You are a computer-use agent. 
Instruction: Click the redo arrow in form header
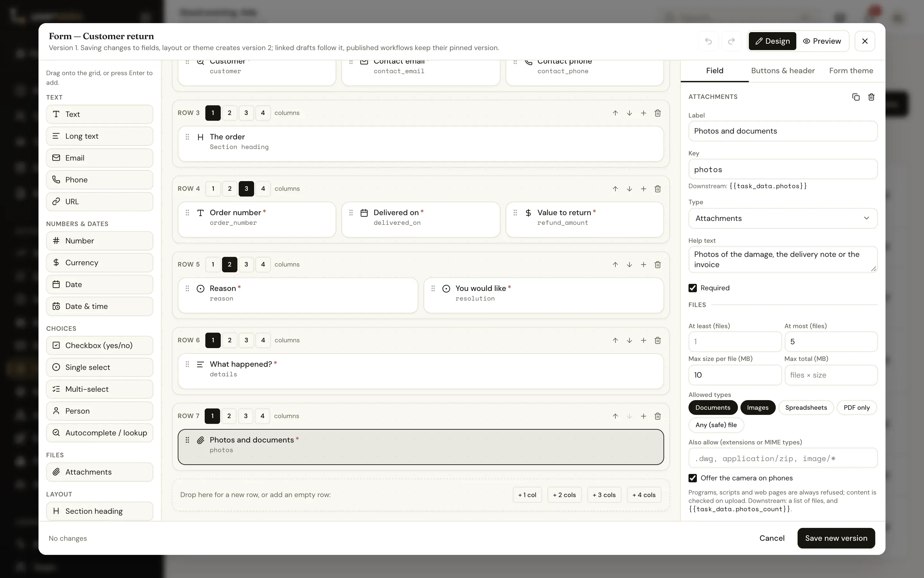point(731,41)
